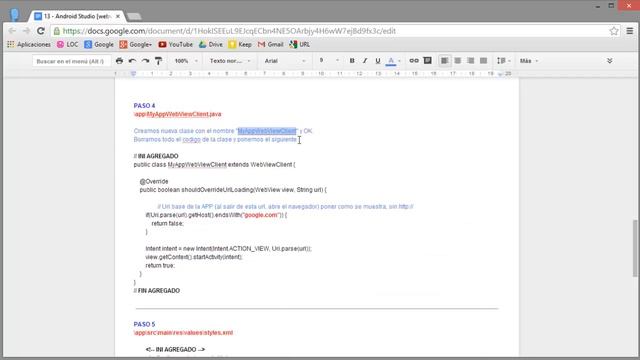Click the PASO 5 heading
The width and height of the screenshot is (640, 360).
(144, 324)
